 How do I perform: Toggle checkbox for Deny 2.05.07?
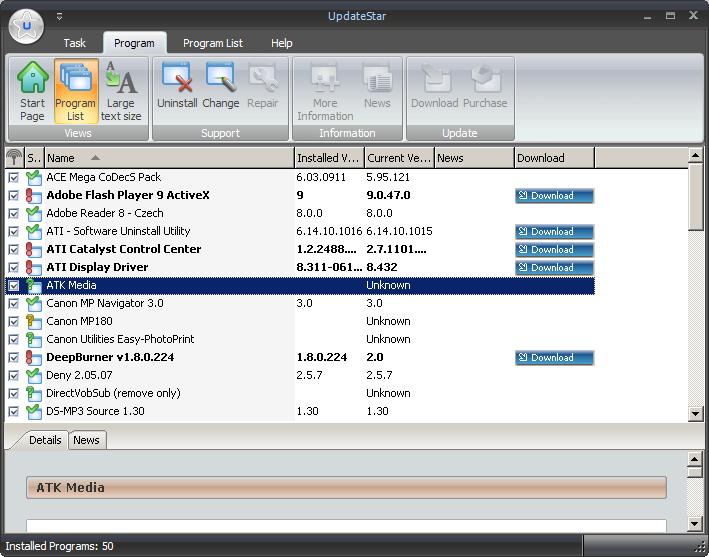pyautogui.click(x=14, y=375)
